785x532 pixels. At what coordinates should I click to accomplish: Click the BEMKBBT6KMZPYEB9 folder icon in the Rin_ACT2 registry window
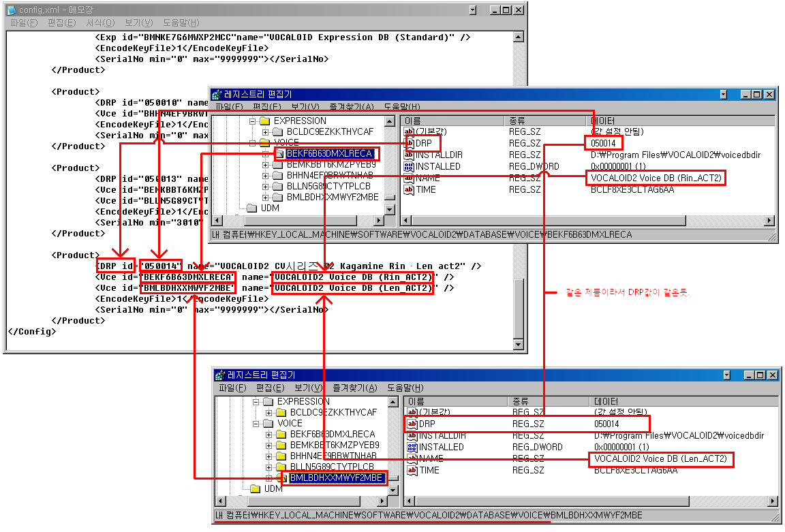pos(278,165)
